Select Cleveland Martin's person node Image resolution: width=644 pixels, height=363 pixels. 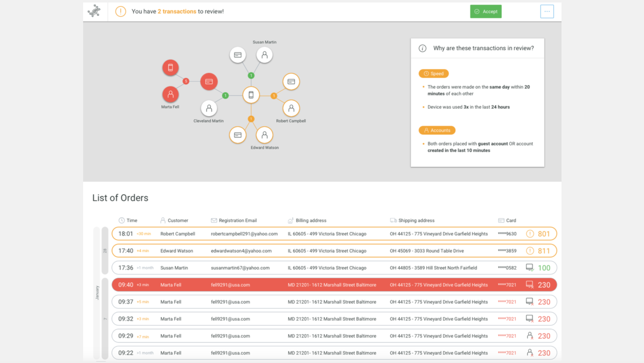pos(209,108)
